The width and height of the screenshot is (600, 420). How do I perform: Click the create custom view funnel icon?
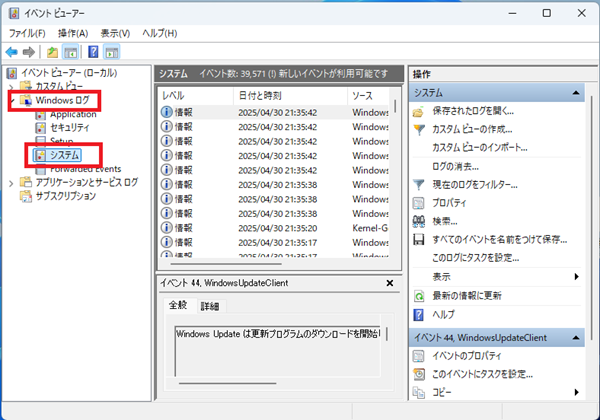point(419,130)
